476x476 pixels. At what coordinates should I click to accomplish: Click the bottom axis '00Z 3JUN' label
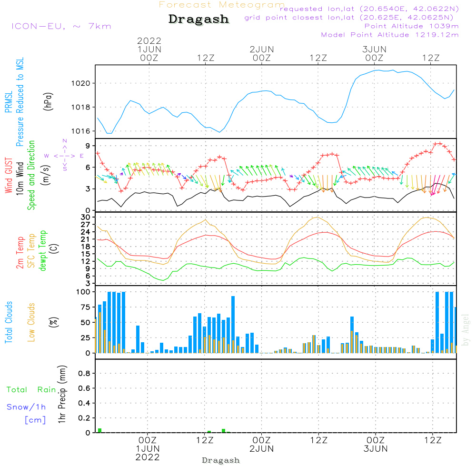(x=376, y=445)
